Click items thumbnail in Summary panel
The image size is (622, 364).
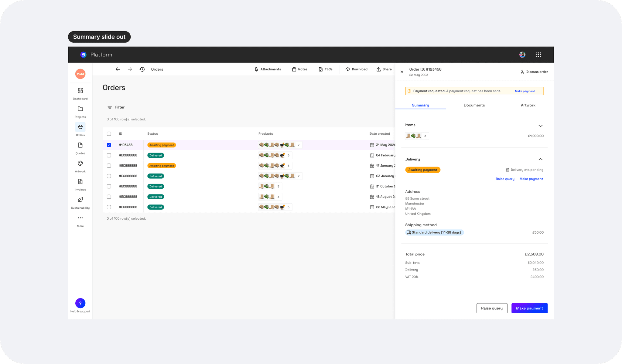coord(417,136)
